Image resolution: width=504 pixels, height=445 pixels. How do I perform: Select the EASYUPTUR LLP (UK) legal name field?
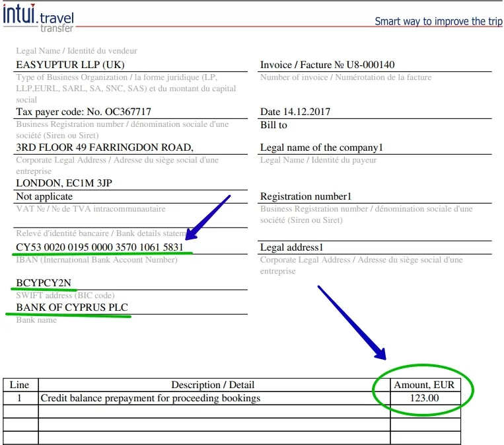pyautogui.click(x=70, y=65)
